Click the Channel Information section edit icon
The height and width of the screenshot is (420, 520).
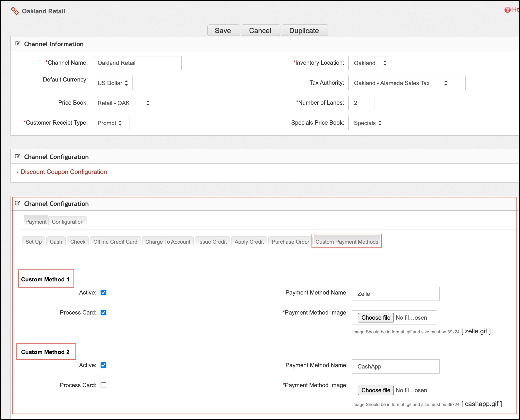coord(17,44)
